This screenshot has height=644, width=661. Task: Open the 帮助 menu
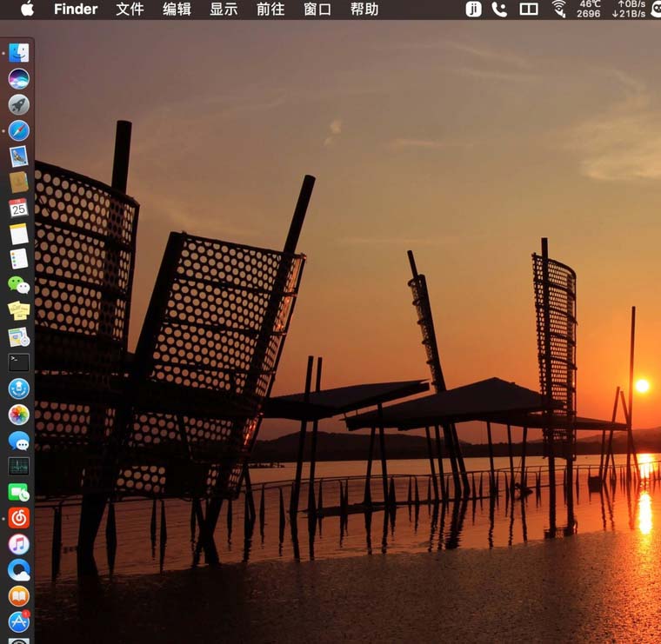pos(364,10)
